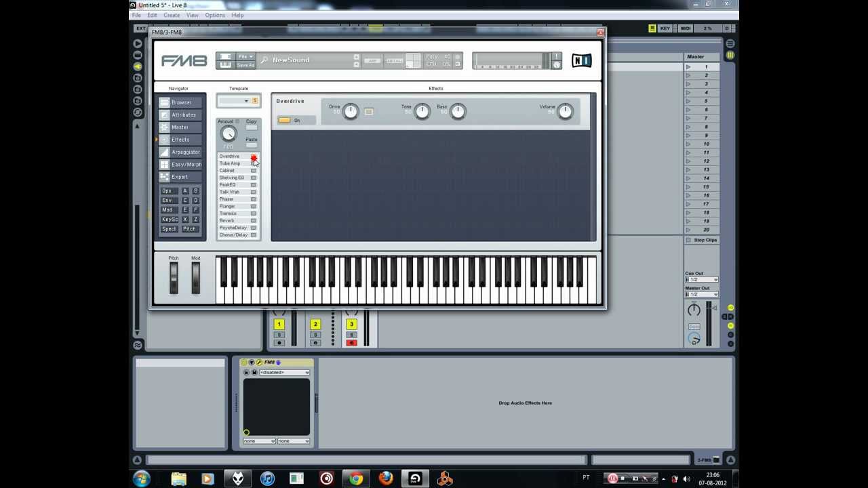Enable the Chorus/Delay effect

click(x=254, y=235)
